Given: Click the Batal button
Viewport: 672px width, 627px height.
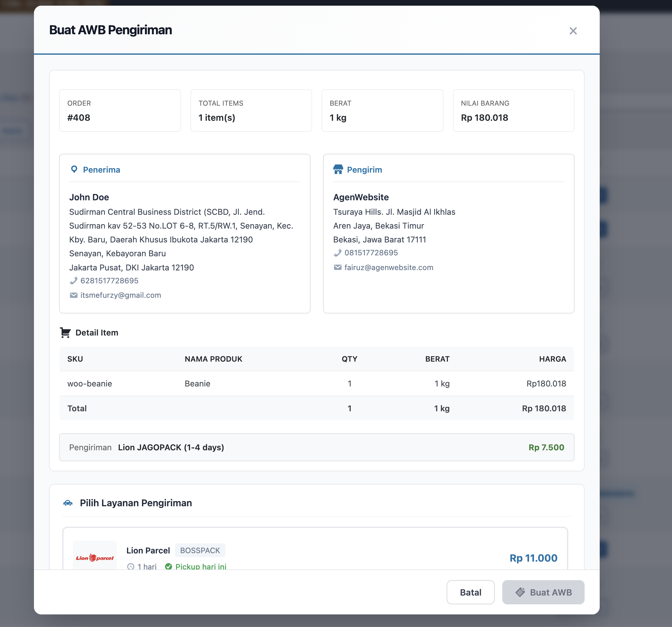Looking at the screenshot, I should point(470,592).
